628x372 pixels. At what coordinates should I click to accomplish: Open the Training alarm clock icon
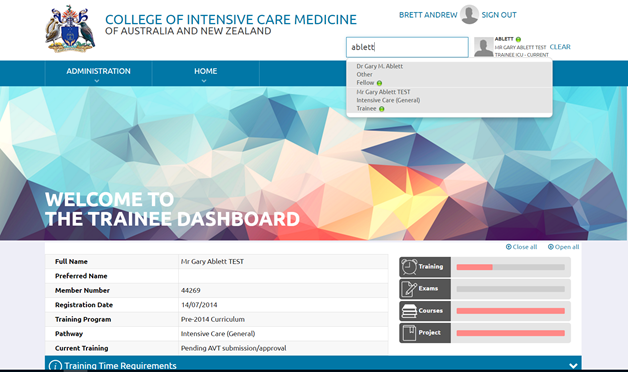point(409,267)
